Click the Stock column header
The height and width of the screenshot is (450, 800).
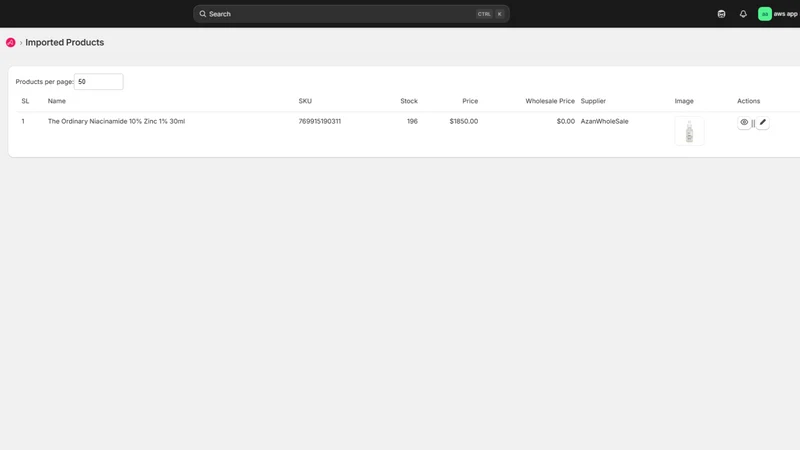(409, 101)
